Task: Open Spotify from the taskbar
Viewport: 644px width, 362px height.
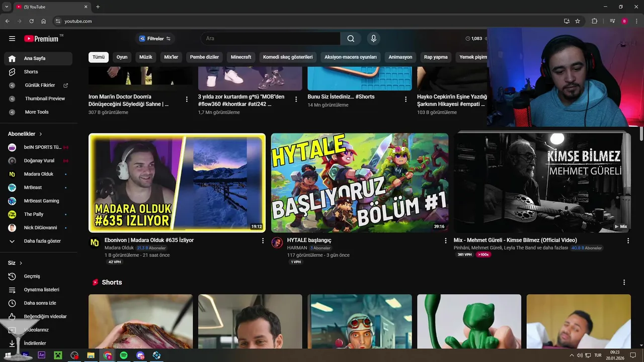Action: point(124,355)
